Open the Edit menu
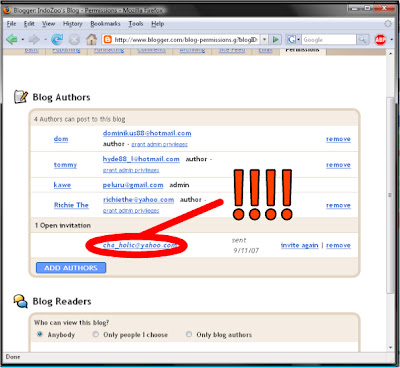The width and height of the screenshot is (400, 368). [29, 24]
